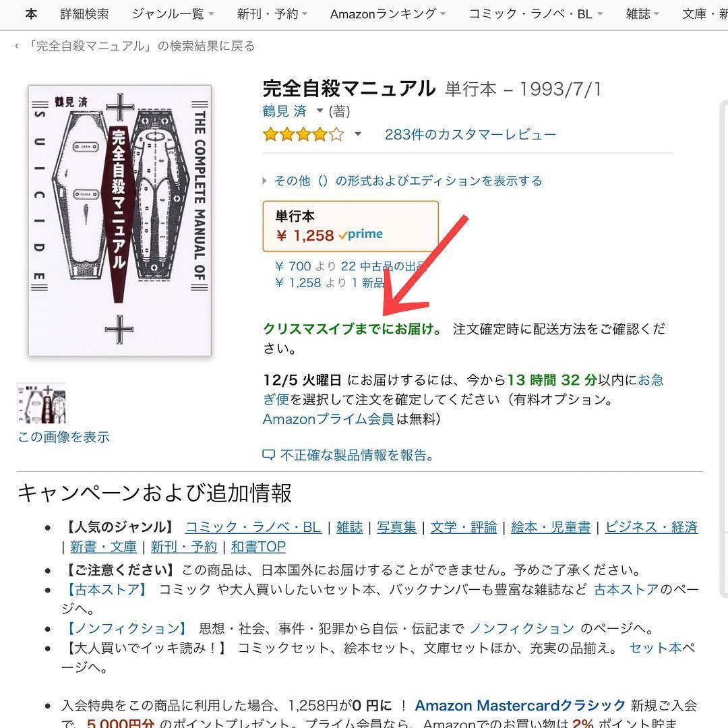
Task: Click the 写真集 genre link
Action: [x=396, y=527]
